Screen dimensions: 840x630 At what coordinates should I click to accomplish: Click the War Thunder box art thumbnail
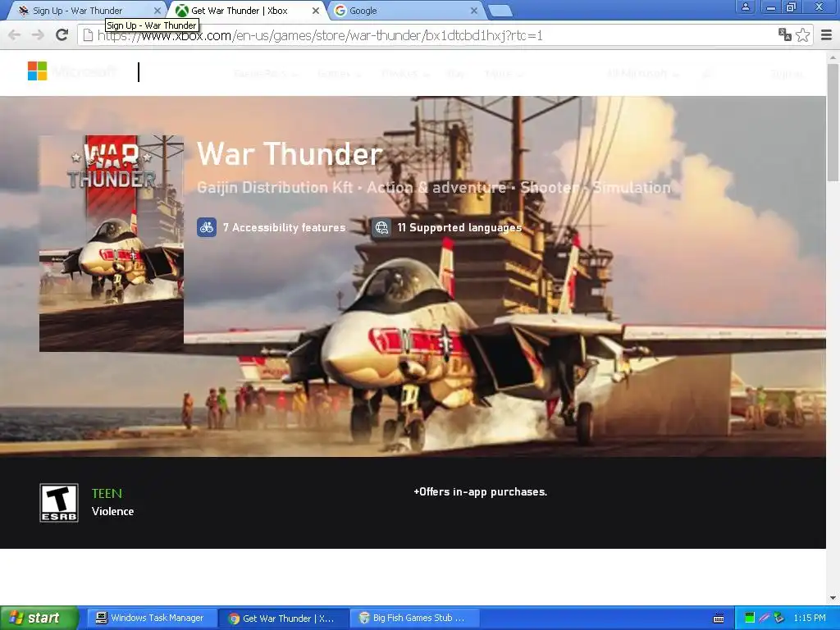click(112, 243)
